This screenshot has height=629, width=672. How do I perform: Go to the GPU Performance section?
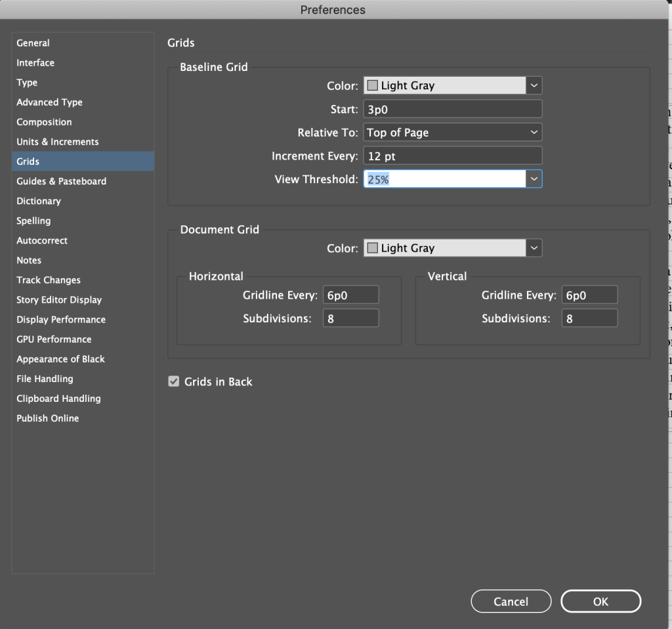(54, 339)
